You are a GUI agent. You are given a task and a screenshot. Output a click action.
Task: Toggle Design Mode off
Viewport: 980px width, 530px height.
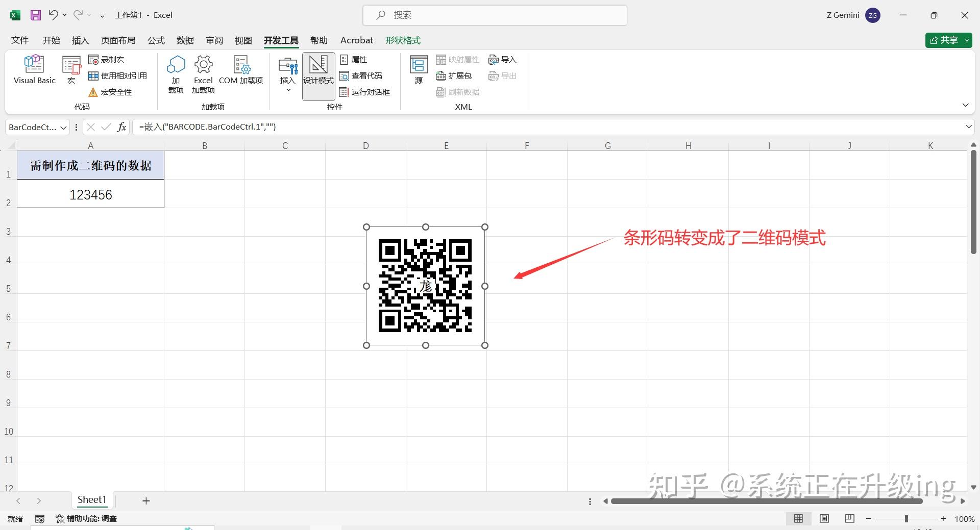coord(318,75)
